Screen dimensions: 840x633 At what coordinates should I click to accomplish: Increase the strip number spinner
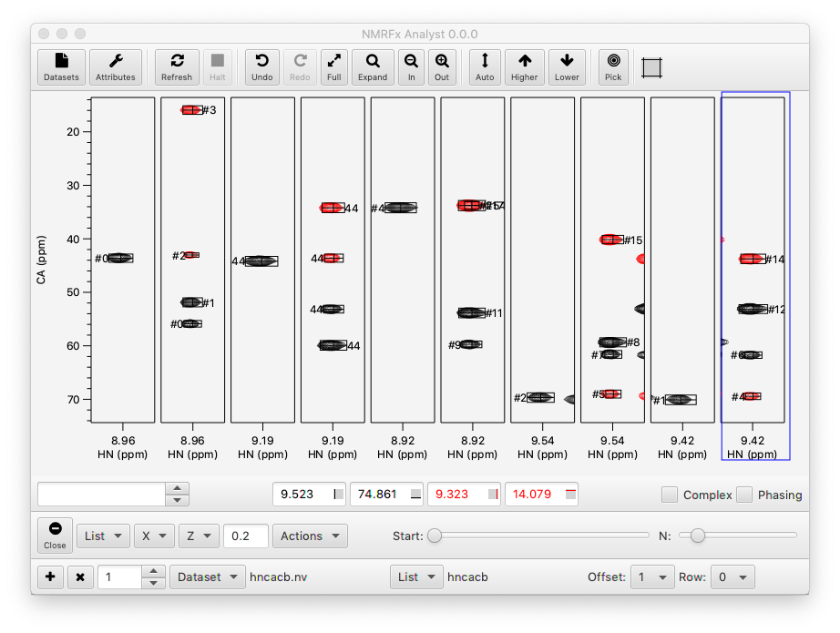[x=153, y=571]
